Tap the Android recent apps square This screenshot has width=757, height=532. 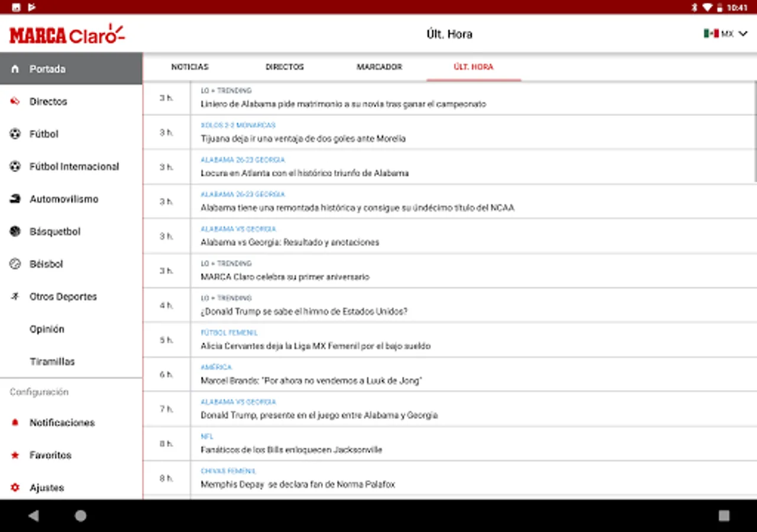[724, 515]
